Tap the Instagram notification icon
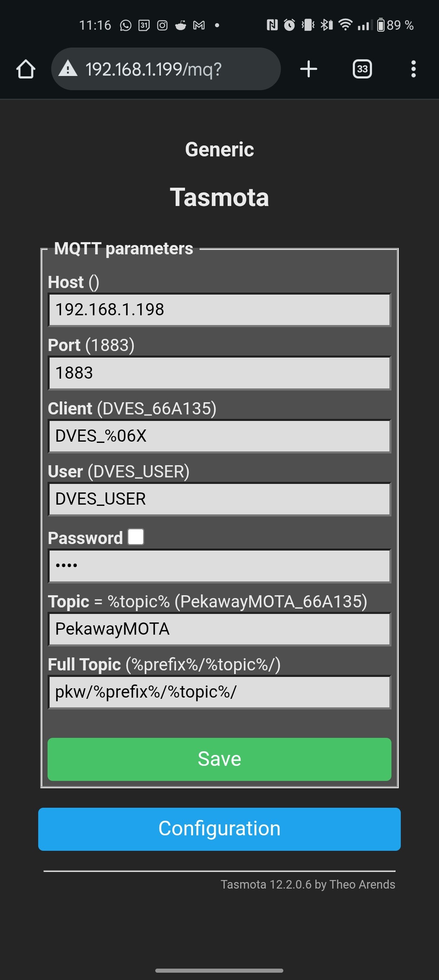 tap(162, 26)
